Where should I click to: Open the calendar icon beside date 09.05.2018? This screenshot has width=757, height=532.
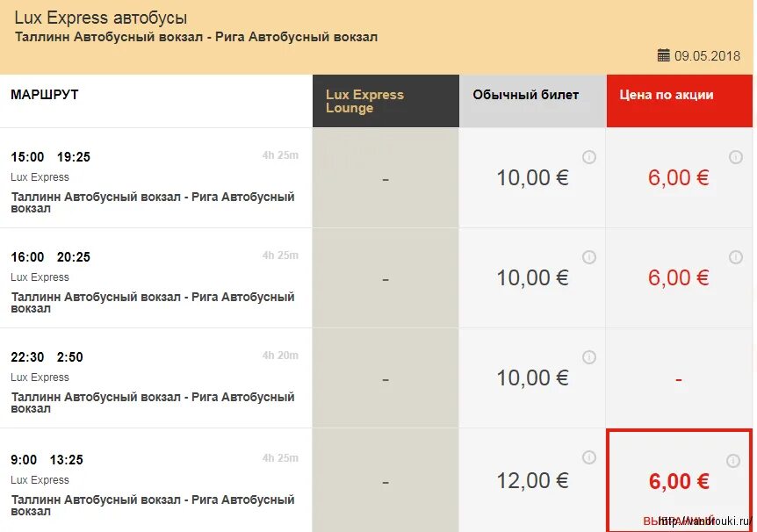pos(664,55)
